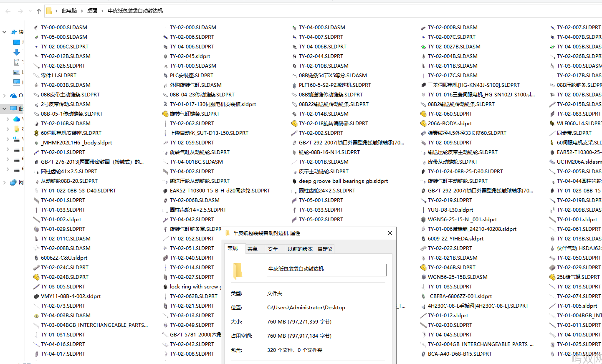Click the file icon of TY-02-024B.SLDPRT

click(36, 277)
